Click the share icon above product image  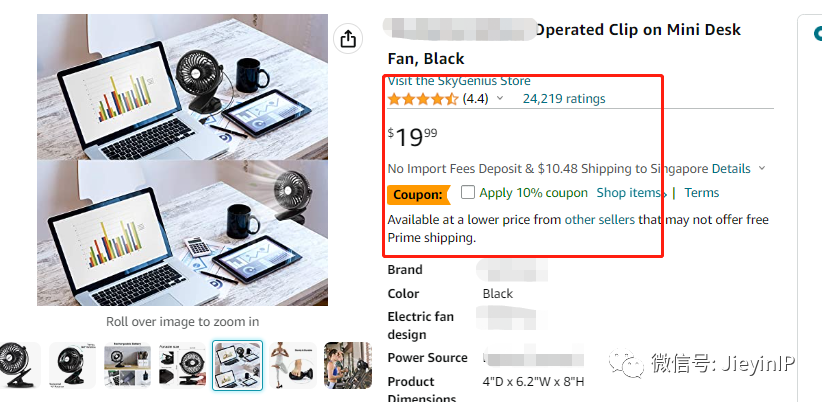point(347,39)
